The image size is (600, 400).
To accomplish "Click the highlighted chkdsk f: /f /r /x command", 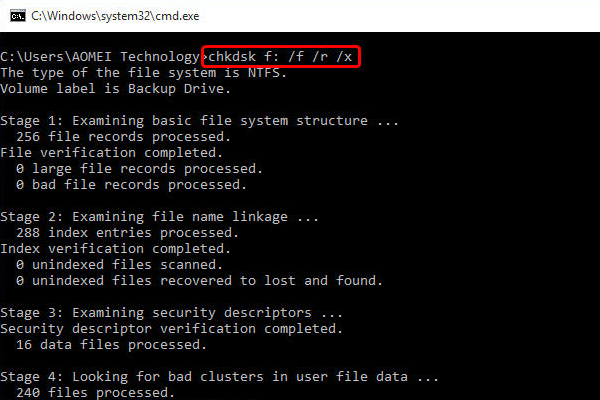I will pos(280,57).
